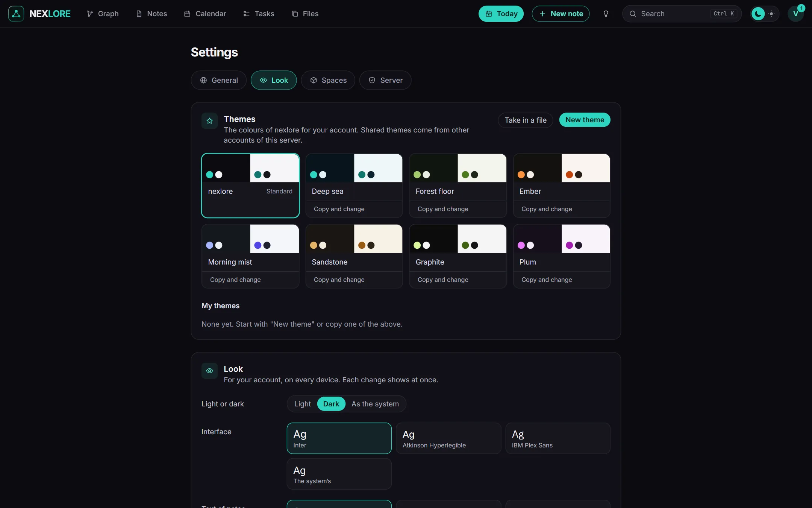This screenshot has height=508, width=812.
Task: Open the Calendar page
Action: pos(205,14)
